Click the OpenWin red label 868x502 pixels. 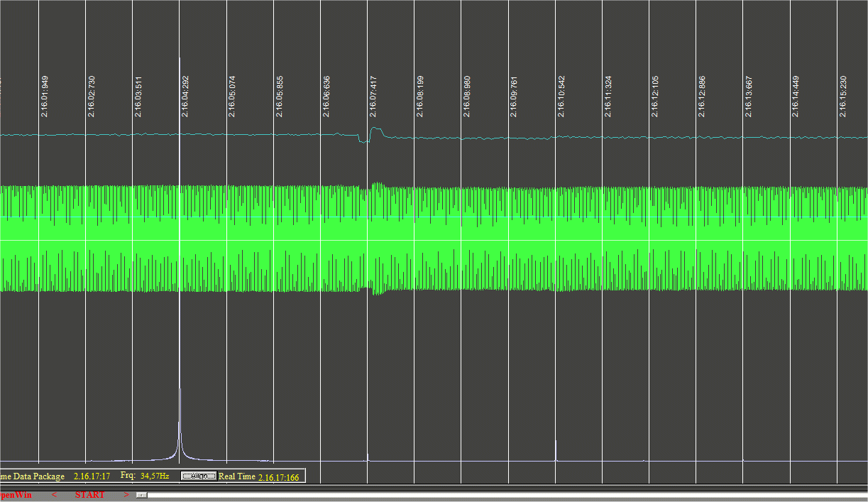[x=15, y=495]
